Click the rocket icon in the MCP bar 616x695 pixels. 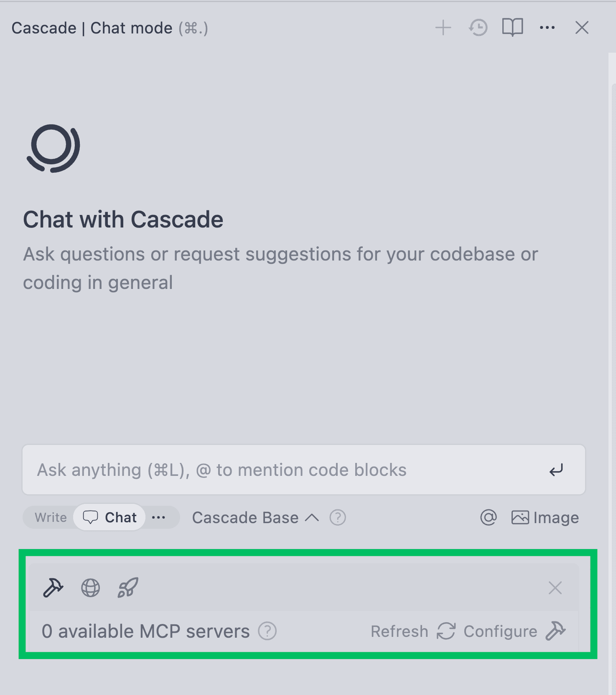point(127,588)
